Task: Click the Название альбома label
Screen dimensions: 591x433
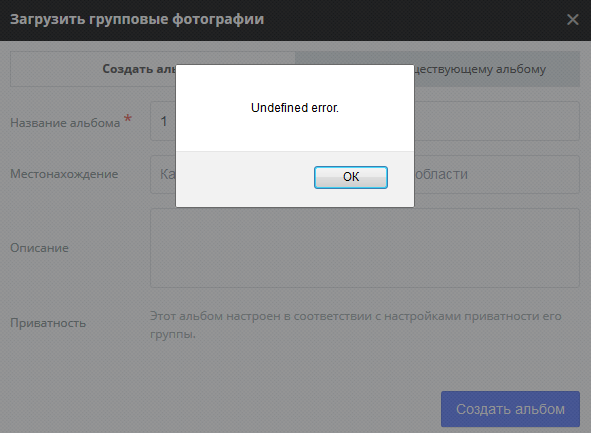Action: (x=65, y=123)
